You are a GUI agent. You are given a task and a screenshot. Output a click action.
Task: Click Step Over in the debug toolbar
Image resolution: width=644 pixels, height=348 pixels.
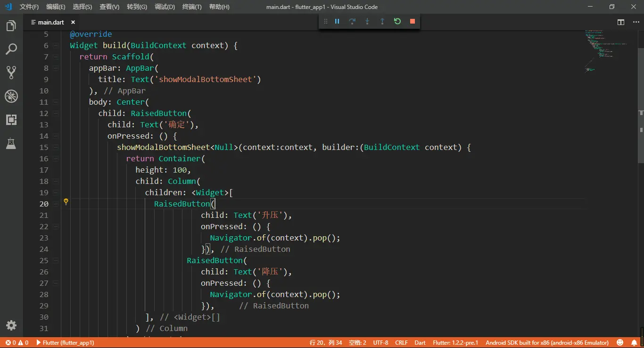click(x=352, y=21)
